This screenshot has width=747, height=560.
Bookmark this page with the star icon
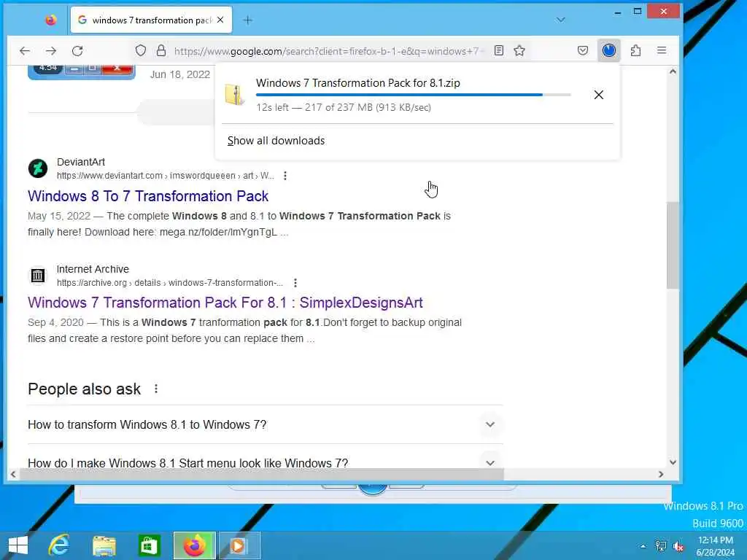(x=519, y=50)
